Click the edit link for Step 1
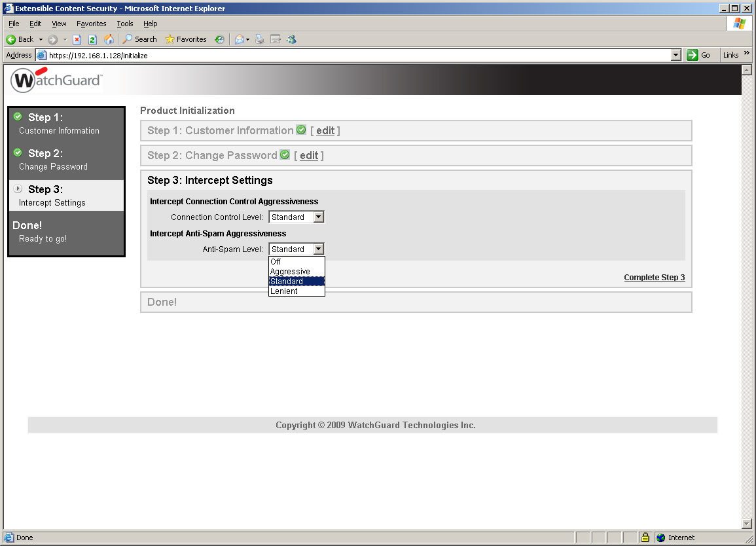The height and width of the screenshot is (546, 756). pyautogui.click(x=325, y=131)
